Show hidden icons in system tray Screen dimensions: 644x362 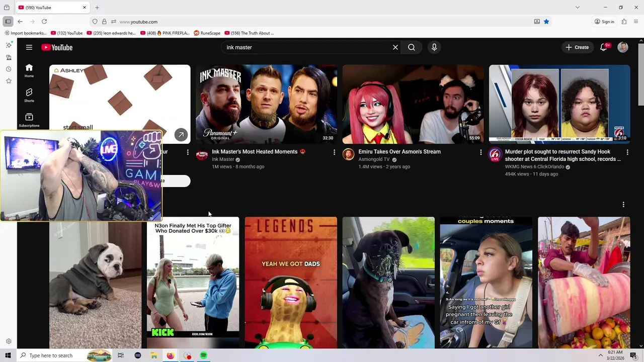[x=600, y=355]
